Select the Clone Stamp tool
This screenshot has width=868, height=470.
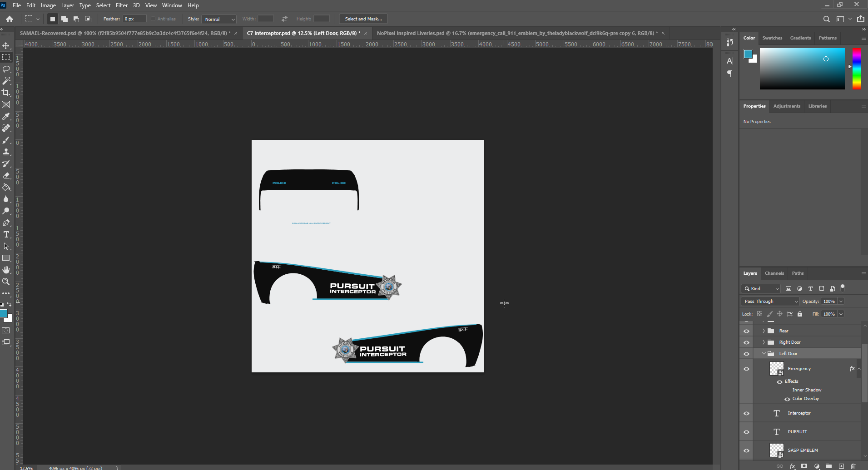pyautogui.click(x=6, y=152)
